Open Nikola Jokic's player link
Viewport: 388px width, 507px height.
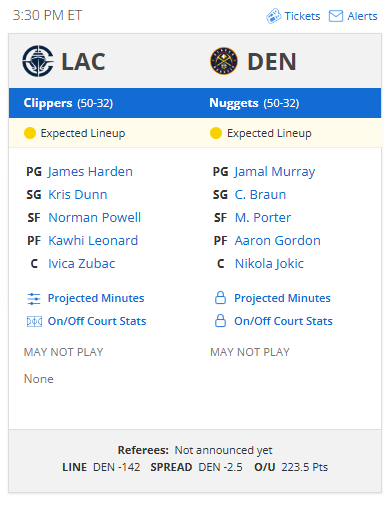(x=269, y=264)
